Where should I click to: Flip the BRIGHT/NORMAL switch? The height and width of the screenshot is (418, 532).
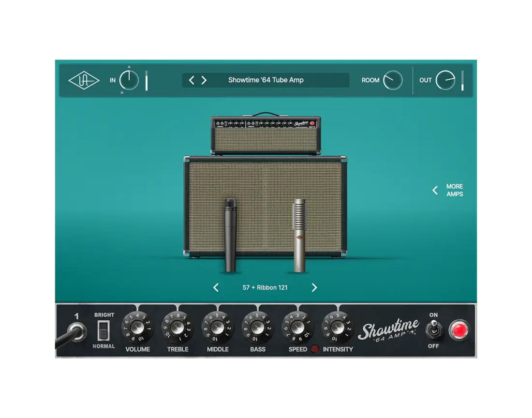103,331
